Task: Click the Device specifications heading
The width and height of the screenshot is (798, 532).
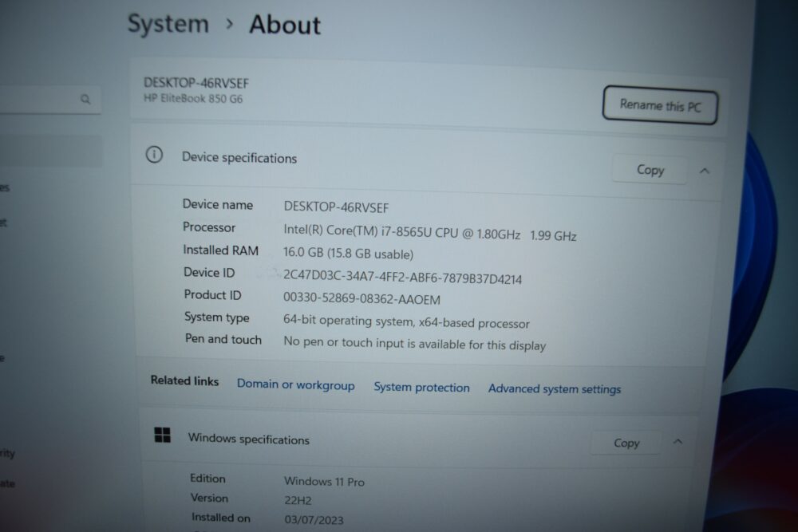Action: point(239,158)
